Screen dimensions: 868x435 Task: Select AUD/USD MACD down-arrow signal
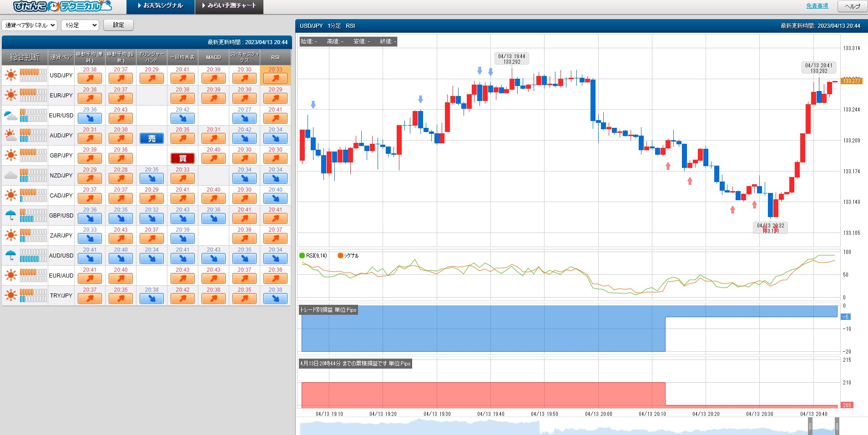pos(213,258)
